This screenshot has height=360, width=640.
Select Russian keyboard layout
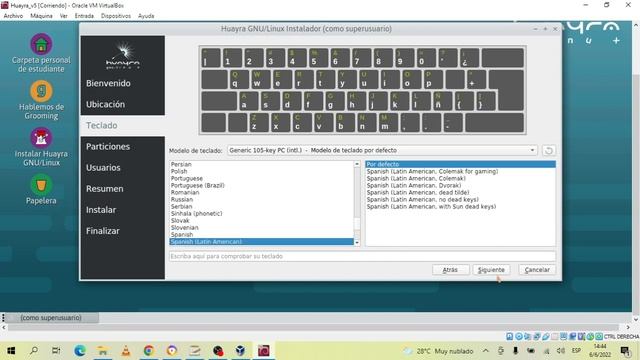point(182,200)
